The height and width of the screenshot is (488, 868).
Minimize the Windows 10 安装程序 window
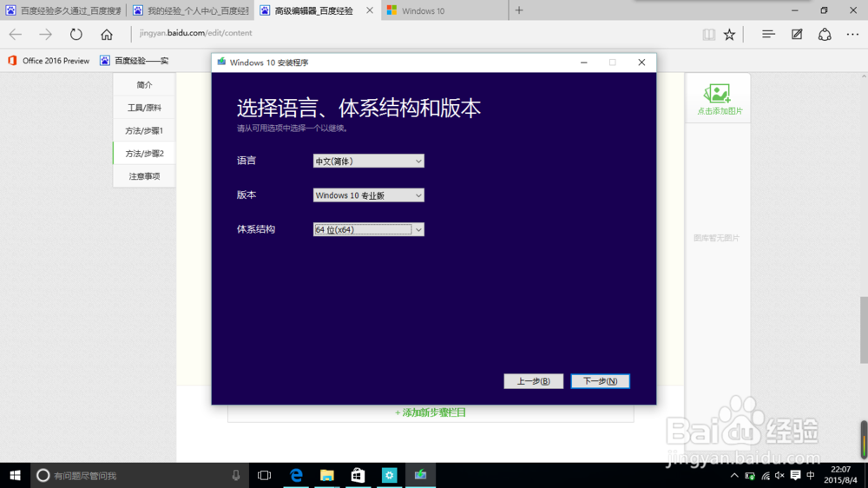tap(583, 63)
